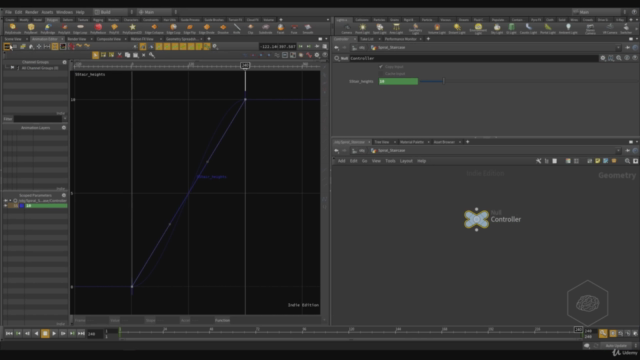This screenshot has height=360, width=640.
Task: Add a Sky Light from shelf
Action: 497,29
